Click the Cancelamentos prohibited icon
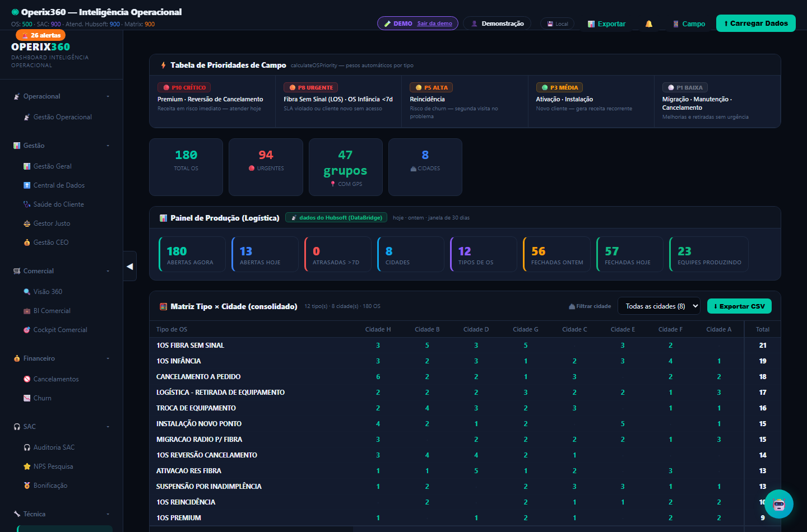 [x=27, y=379]
